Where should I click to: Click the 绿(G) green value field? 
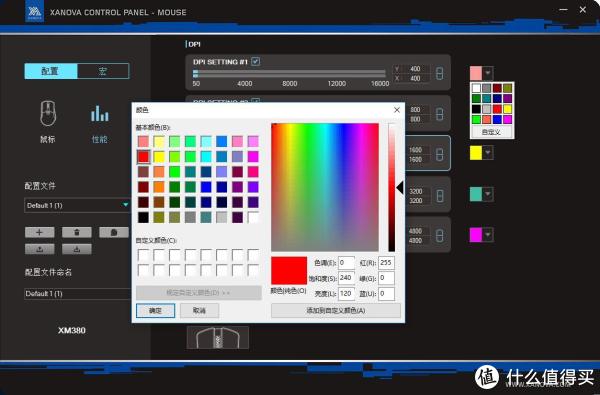click(x=386, y=278)
